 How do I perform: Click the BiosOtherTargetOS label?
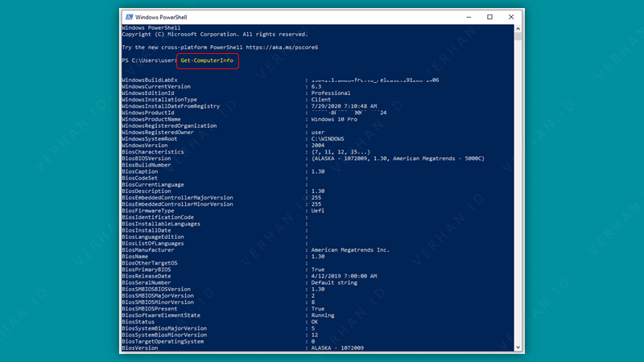[x=150, y=263]
